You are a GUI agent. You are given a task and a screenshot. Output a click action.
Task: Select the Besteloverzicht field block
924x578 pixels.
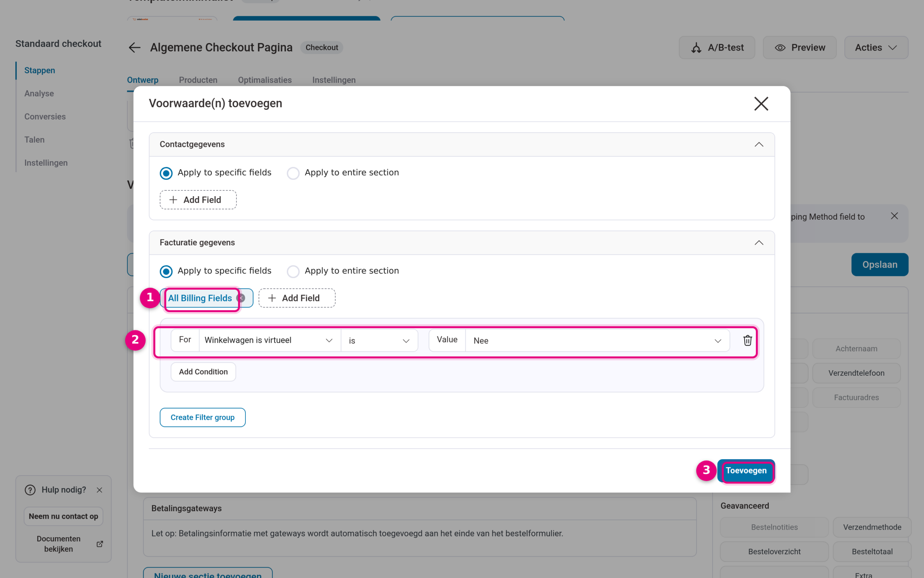pyautogui.click(x=774, y=552)
